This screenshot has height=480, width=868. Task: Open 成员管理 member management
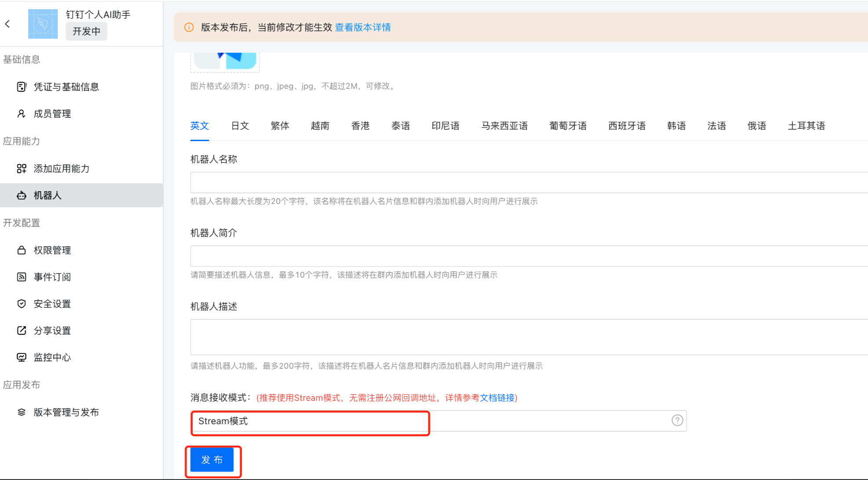[52, 114]
